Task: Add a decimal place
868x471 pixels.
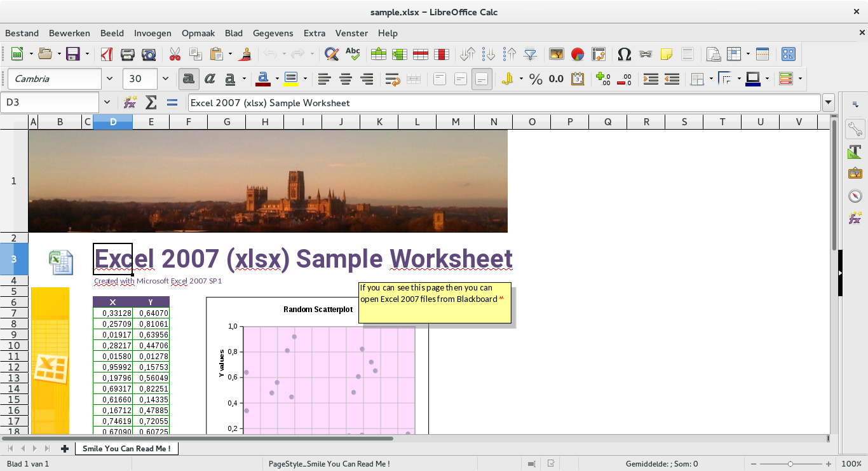Action: click(604, 79)
